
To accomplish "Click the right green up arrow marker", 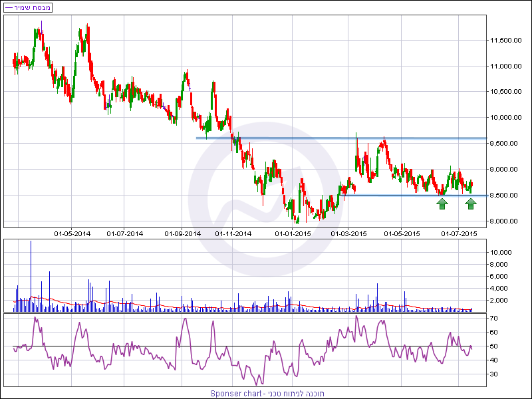I will [471, 203].
